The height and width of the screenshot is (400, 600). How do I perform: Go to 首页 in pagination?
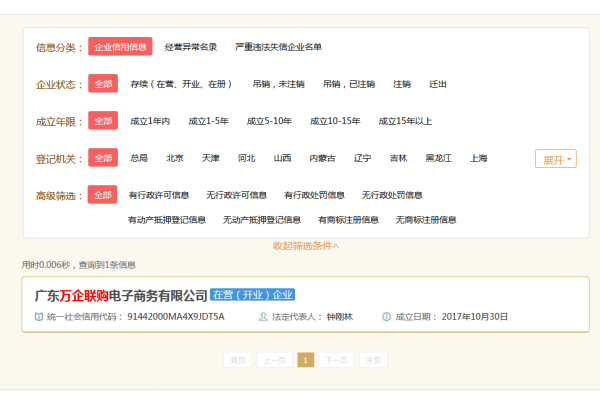[238, 360]
